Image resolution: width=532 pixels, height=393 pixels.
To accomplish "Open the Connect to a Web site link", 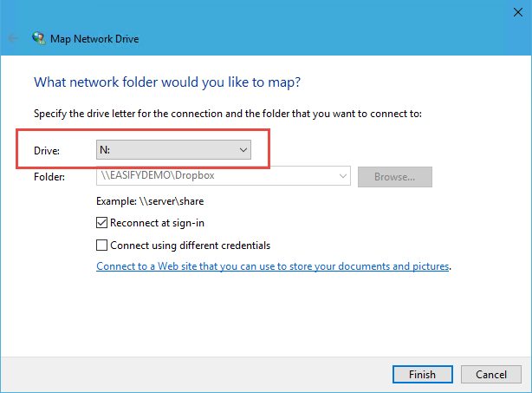I will click(x=273, y=266).
